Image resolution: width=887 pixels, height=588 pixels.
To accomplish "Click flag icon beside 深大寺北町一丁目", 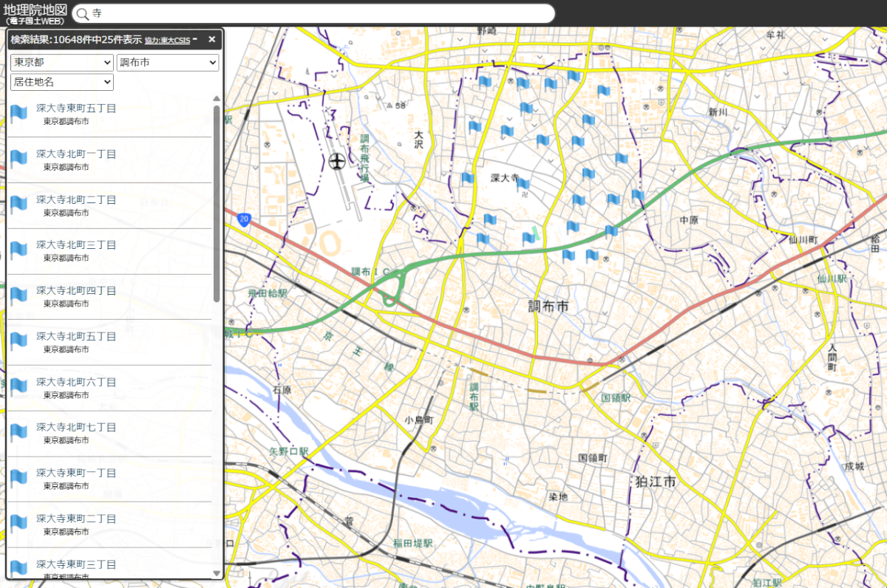I will pyautogui.click(x=18, y=159).
